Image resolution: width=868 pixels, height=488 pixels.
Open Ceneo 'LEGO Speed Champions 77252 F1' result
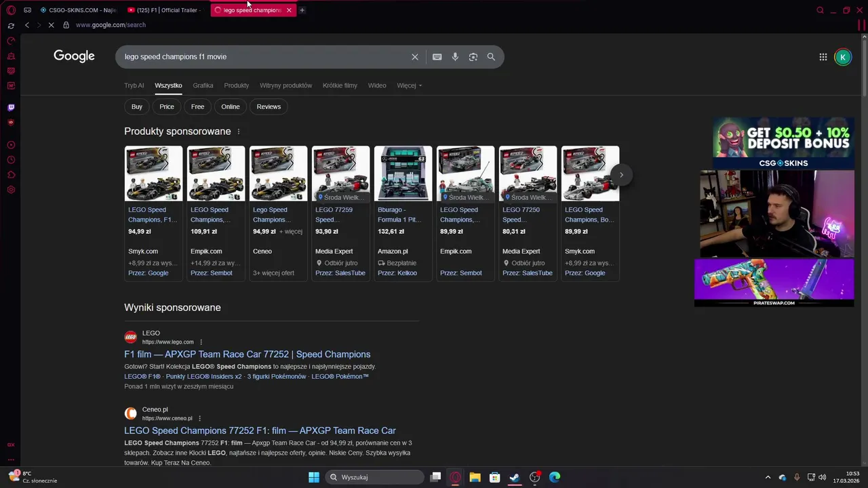pyautogui.click(x=260, y=430)
